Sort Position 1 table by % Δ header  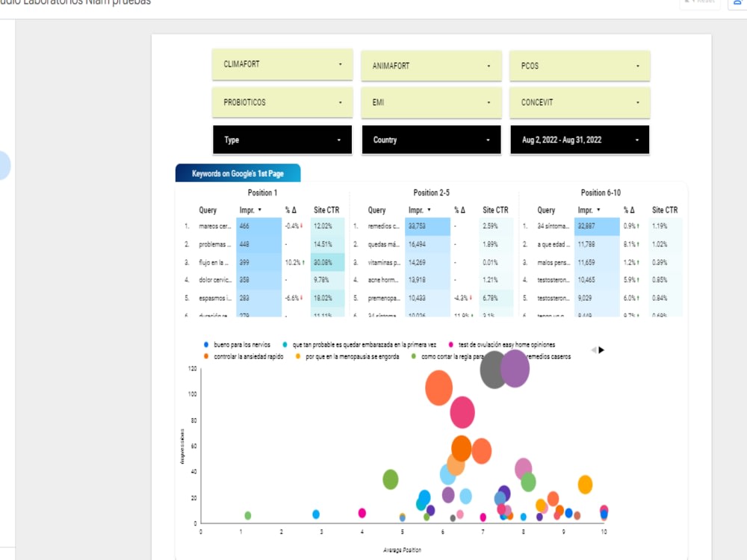(x=291, y=210)
